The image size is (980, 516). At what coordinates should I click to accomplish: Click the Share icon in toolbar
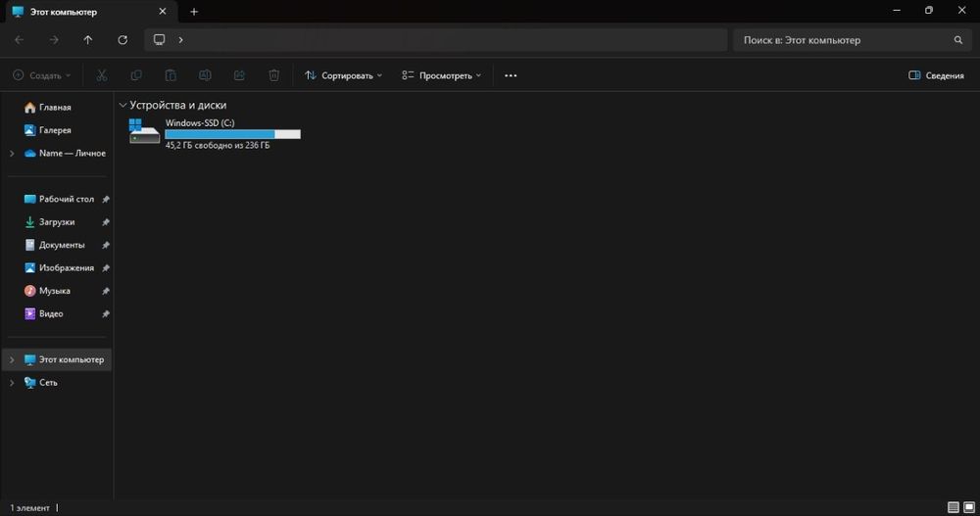(239, 75)
